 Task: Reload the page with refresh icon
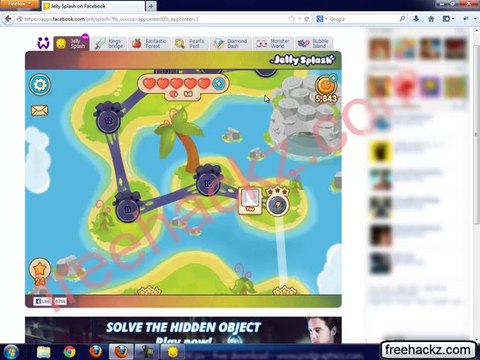(x=307, y=19)
